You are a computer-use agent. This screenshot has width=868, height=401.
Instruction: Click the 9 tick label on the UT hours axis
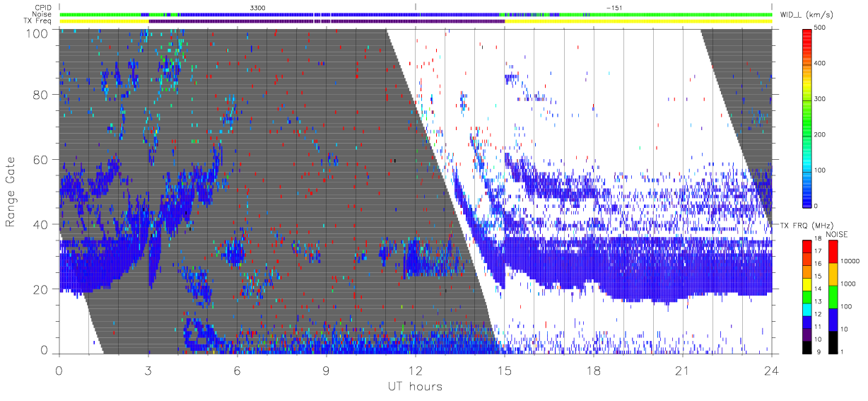(x=327, y=371)
